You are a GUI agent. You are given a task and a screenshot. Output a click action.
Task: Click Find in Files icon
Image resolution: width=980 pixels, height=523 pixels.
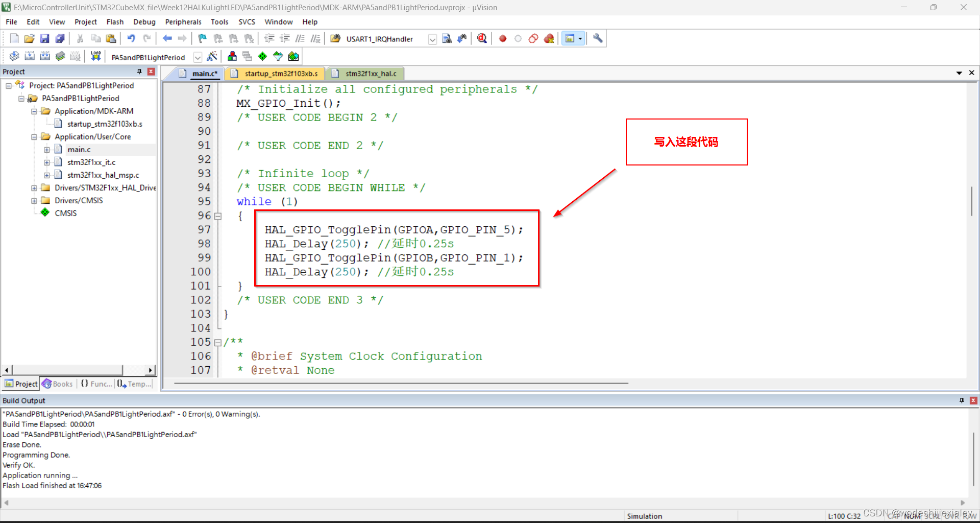click(335, 38)
